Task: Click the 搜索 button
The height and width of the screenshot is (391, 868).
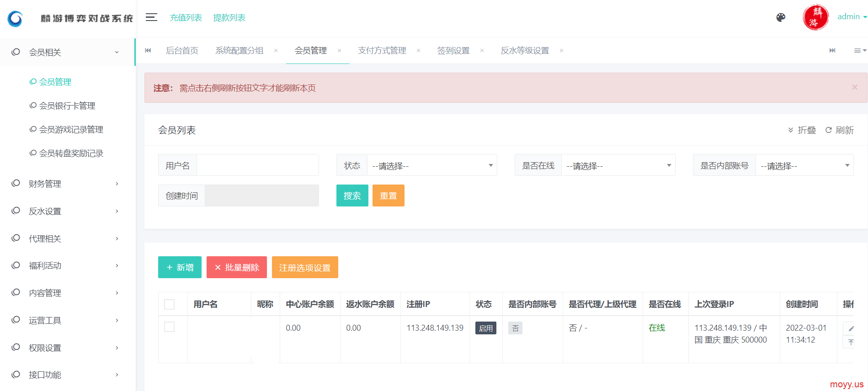Action: [x=352, y=195]
